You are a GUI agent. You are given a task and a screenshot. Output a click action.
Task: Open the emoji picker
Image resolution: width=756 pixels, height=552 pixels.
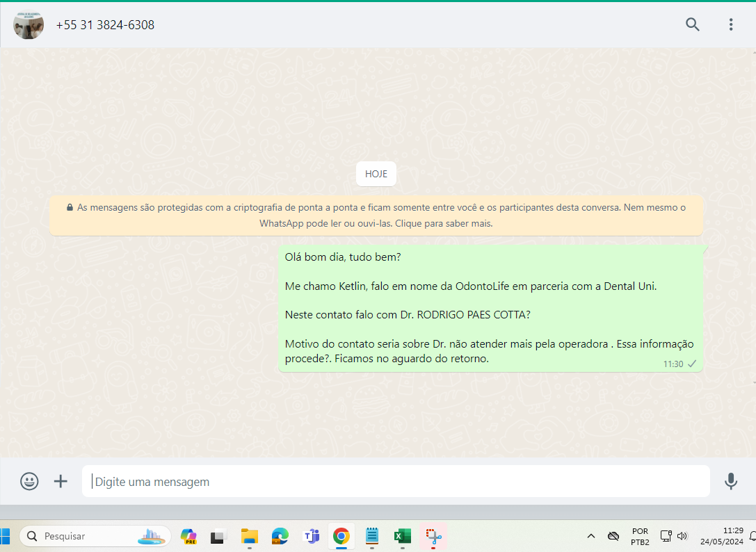pos(29,481)
